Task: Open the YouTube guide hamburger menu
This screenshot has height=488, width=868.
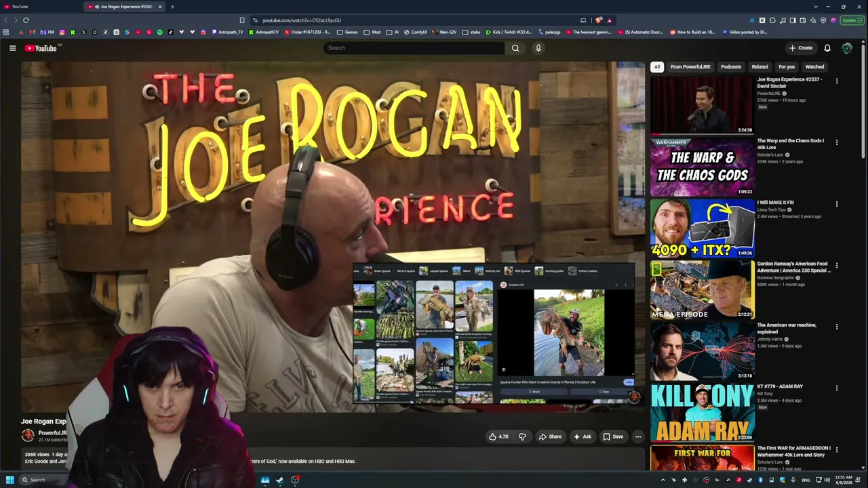Action: click(x=12, y=48)
